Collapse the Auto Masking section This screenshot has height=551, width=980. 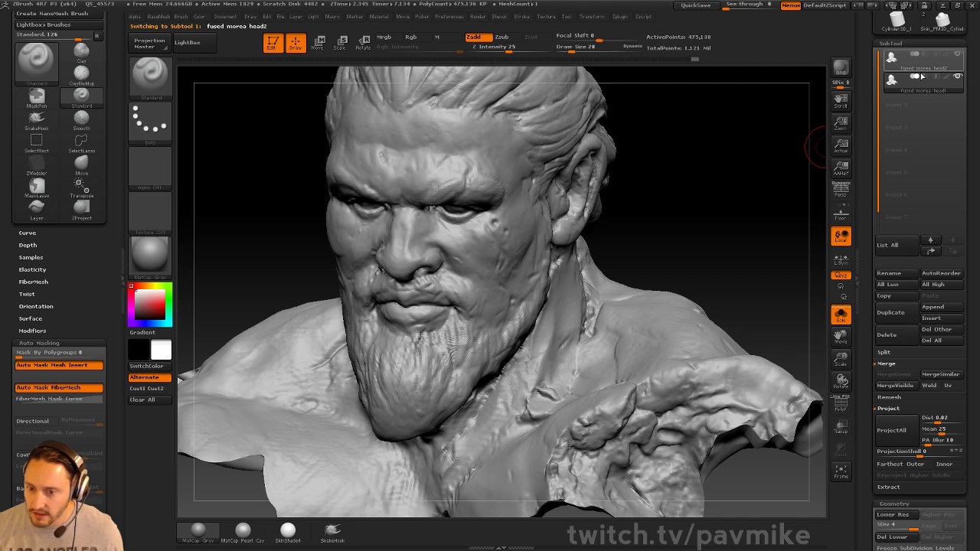(39, 343)
